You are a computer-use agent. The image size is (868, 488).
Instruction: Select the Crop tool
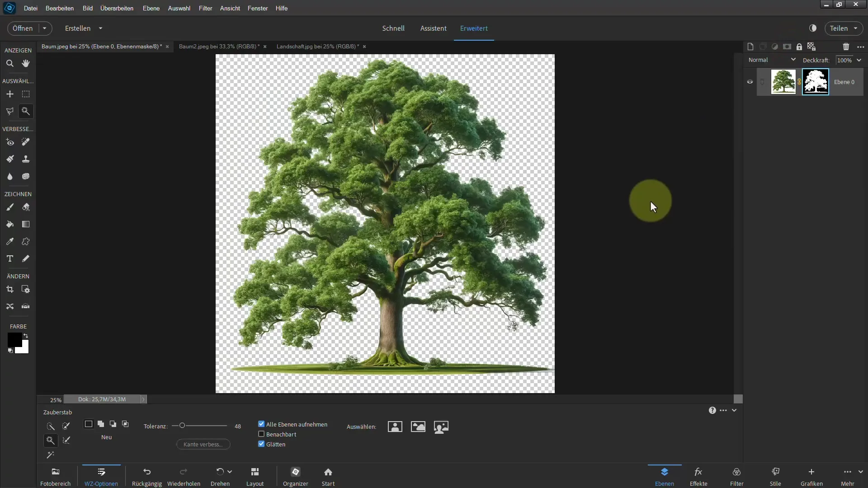[x=9, y=289]
